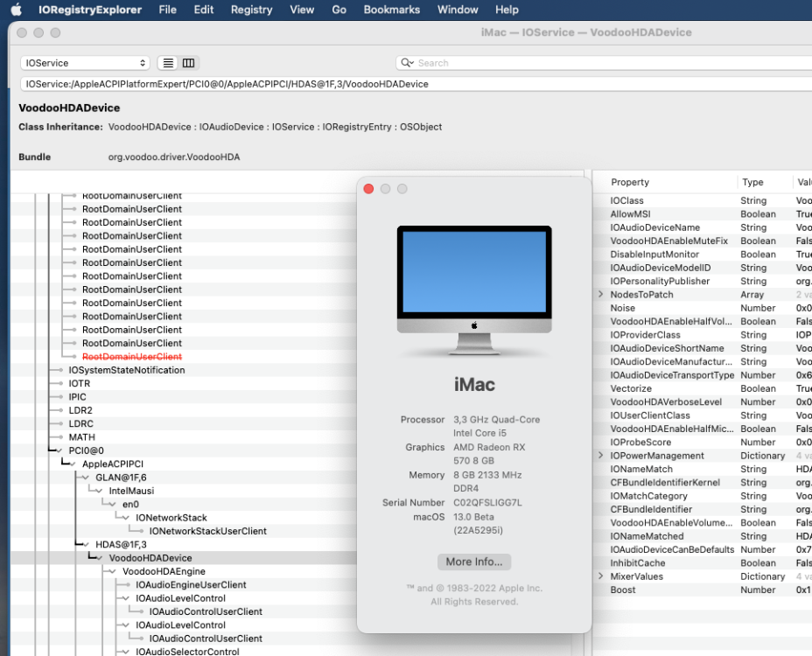
Task: Switch to column view layout
Action: (x=188, y=63)
